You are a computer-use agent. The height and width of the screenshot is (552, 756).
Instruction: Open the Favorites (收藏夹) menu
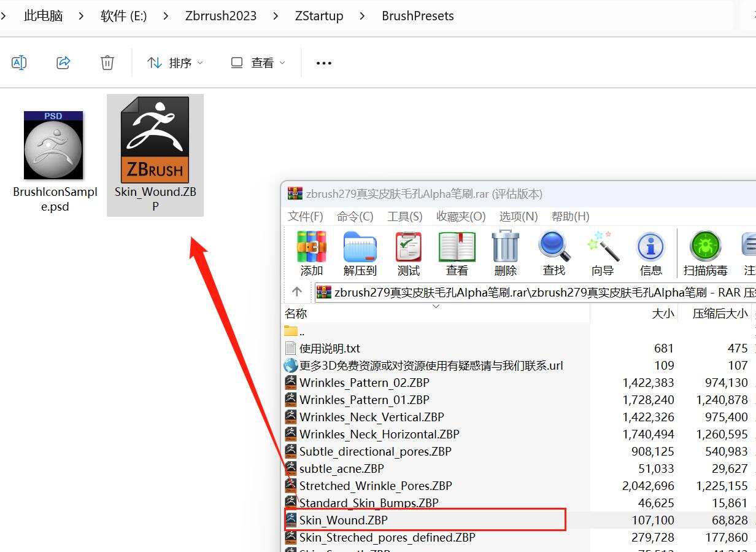click(x=460, y=216)
